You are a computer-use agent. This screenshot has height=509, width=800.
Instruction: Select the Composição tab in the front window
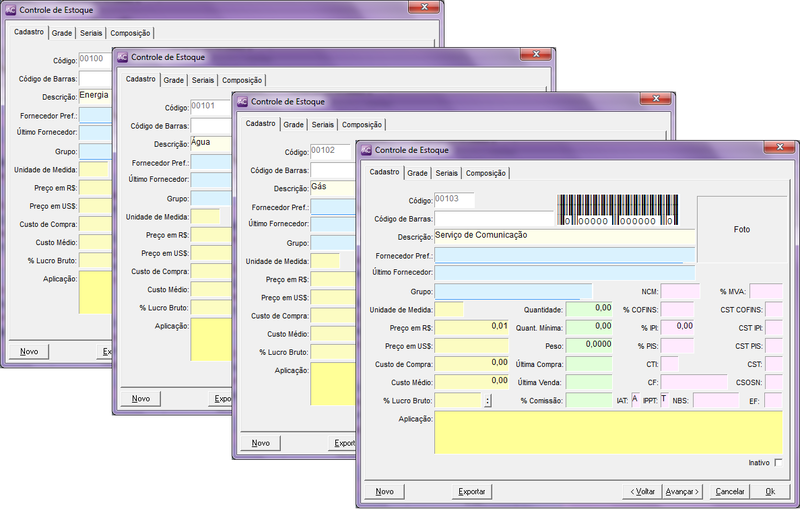[x=486, y=173]
